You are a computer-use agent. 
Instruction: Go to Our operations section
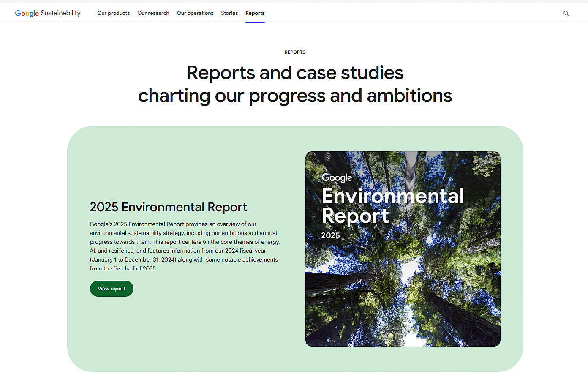click(x=195, y=13)
